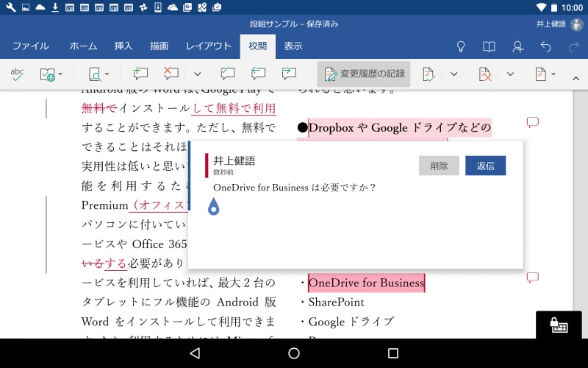Viewport: 588px width, 368px height.
Task: Go to the next comment
Action: 289,74
